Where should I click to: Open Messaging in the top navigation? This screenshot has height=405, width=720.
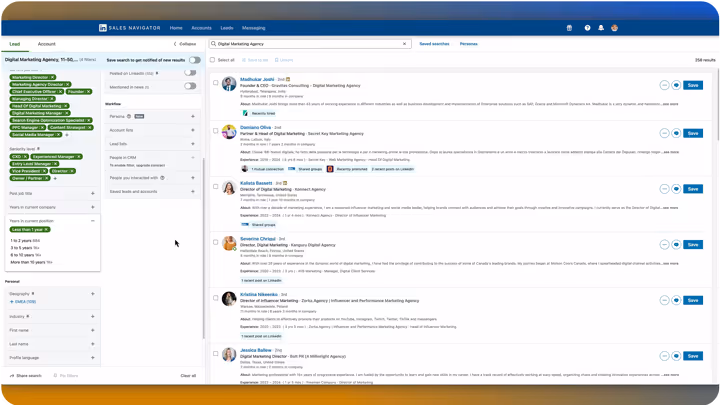click(253, 28)
